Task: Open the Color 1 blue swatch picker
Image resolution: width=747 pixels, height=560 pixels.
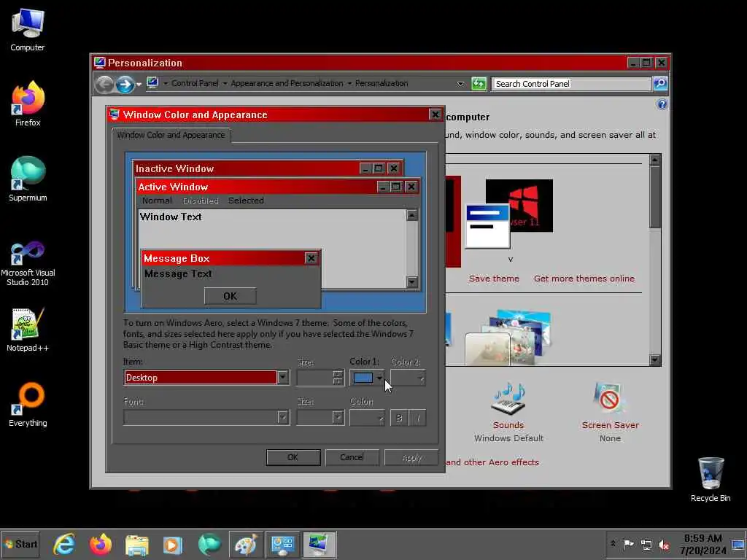Action: (x=367, y=378)
